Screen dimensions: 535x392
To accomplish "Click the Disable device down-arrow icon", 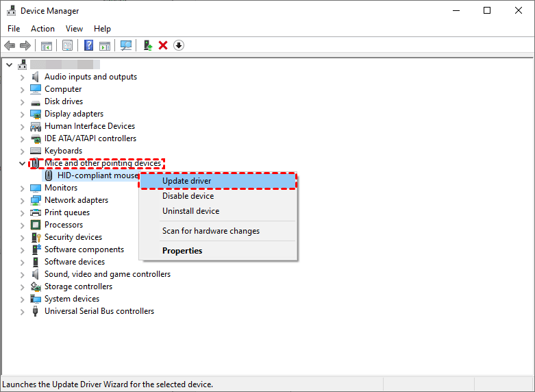I will click(179, 45).
